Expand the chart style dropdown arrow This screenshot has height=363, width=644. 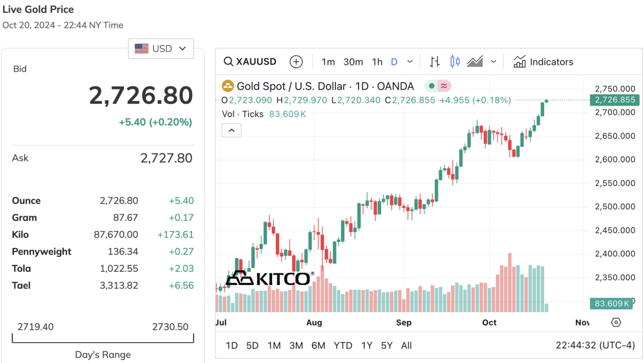(493, 62)
